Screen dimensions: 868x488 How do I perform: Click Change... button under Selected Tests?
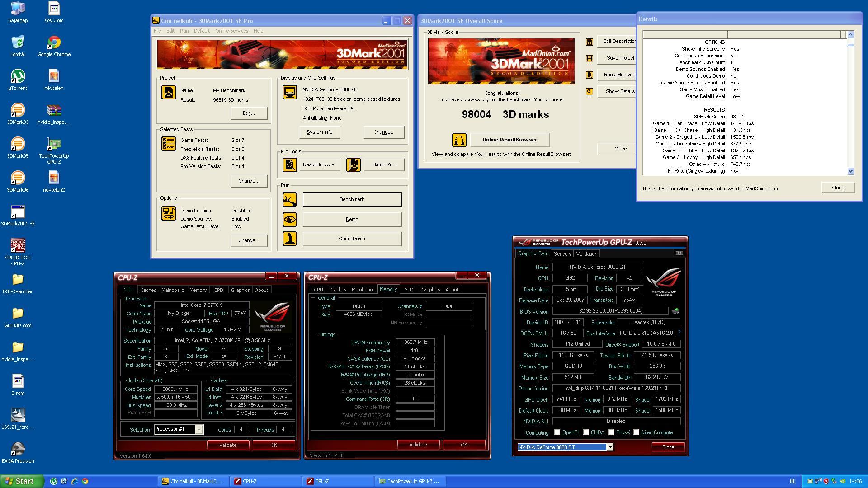coord(249,181)
